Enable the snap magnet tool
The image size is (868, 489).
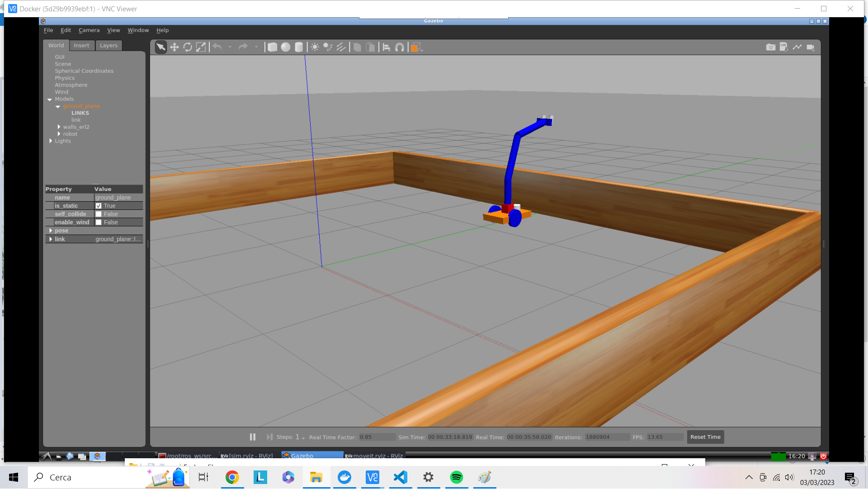pyautogui.click(x=400, y=47)
